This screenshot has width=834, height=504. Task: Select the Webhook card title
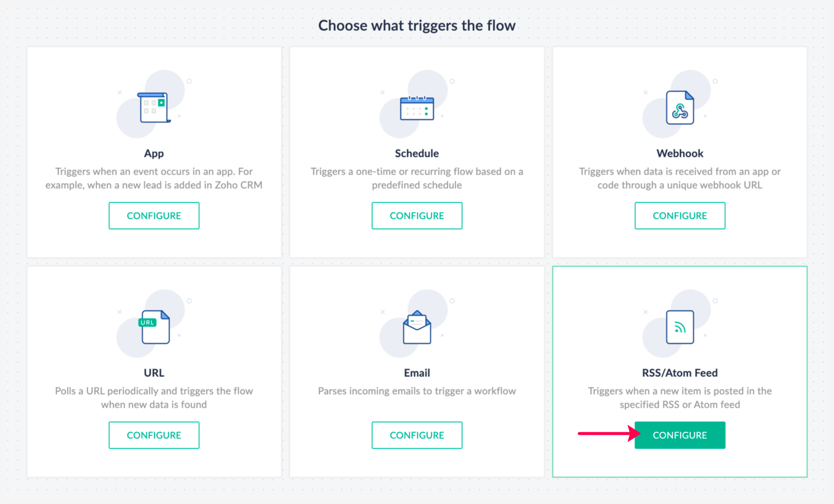pos(679,153)
